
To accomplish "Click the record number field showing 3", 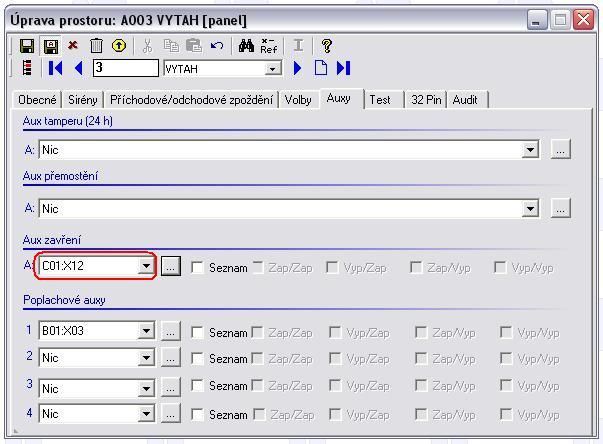I will (x=125, y=68).
